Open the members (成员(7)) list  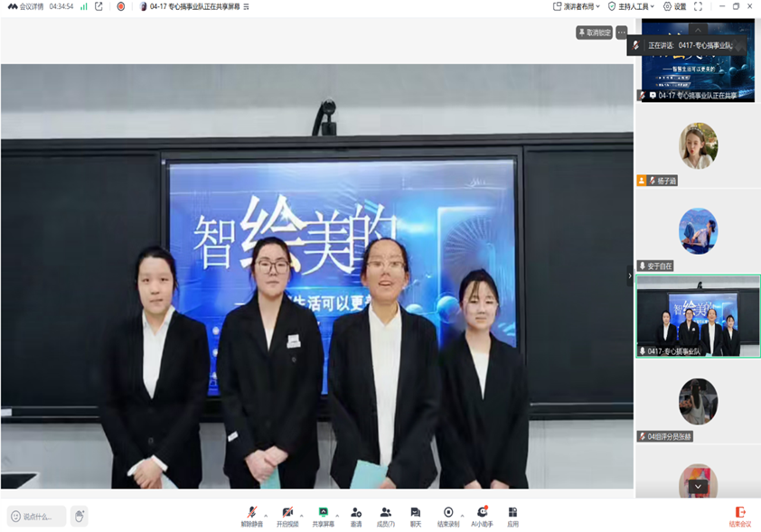(x=386, y=517)
